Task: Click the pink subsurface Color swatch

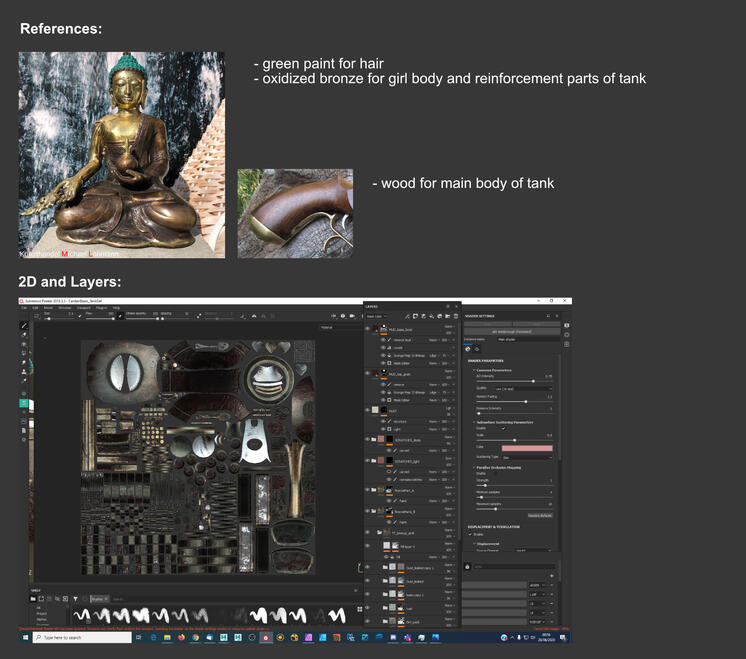Action: pyautogui.click(x=527, y=449)
